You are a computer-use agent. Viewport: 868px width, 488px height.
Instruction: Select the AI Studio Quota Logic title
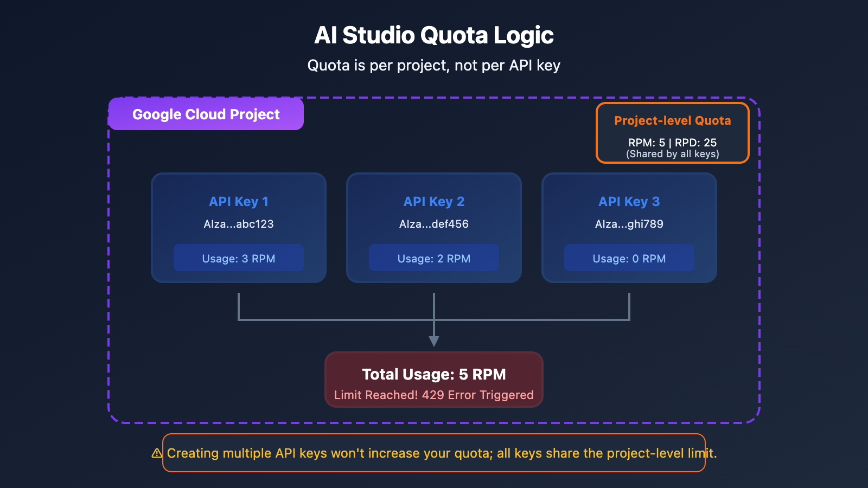pyautogui.click(x=434, y=35)
